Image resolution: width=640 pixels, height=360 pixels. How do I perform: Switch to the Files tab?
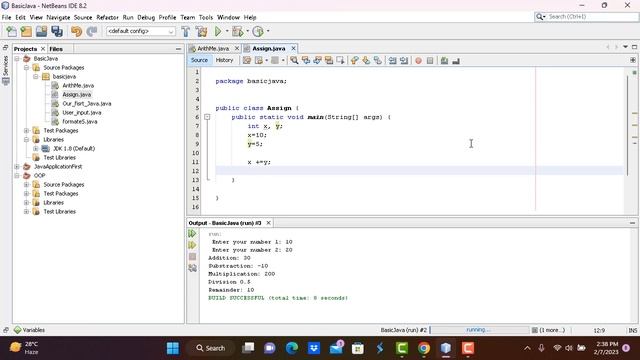click(x=56, y=49)
